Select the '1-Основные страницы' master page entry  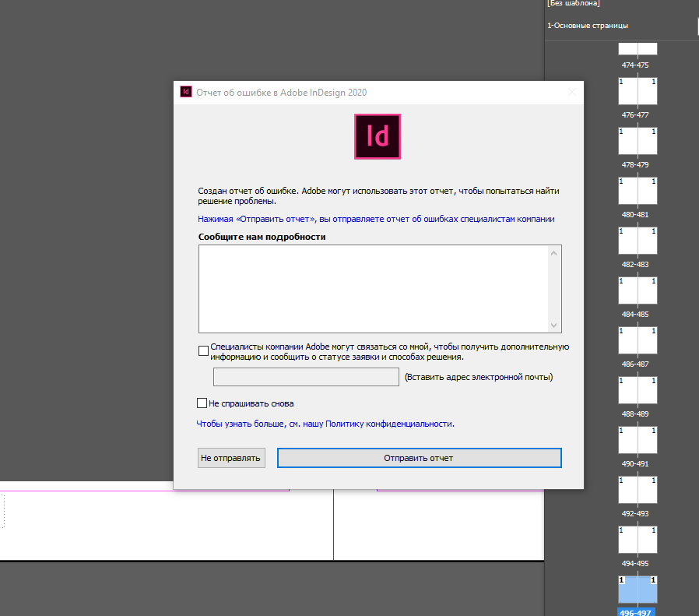pyautogui.click(x=588, y=26)
